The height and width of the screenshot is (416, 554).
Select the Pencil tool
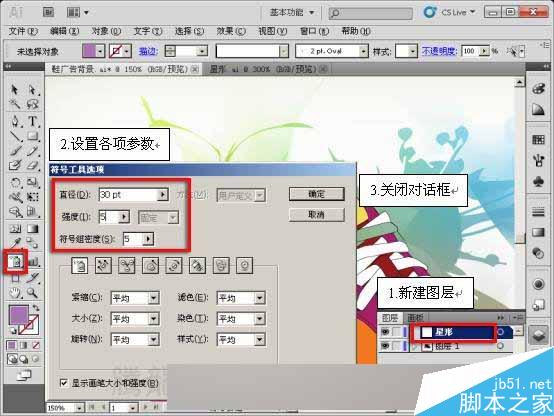point(33,151)
